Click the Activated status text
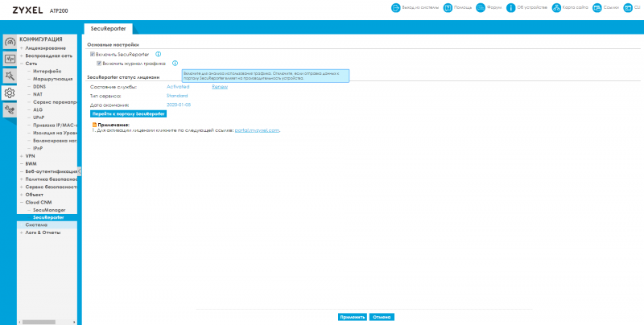 (178, 87)
